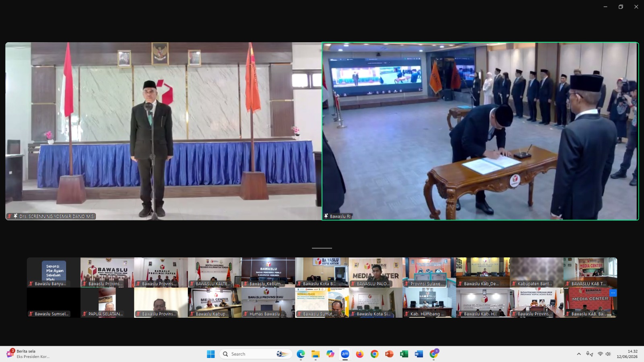Show hidden system tray icons

(579, 354)
